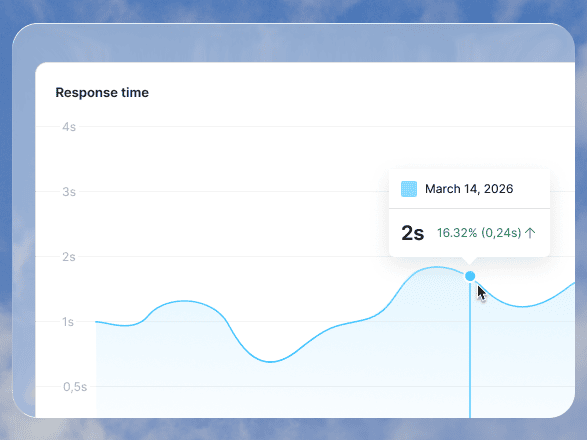Click the curve's trough right of the marker
The width and height of the screenshot is (587, 440).
523,307
